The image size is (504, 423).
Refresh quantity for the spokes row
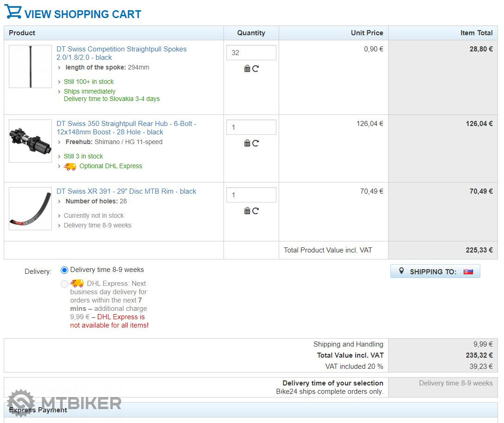[255, 69]
